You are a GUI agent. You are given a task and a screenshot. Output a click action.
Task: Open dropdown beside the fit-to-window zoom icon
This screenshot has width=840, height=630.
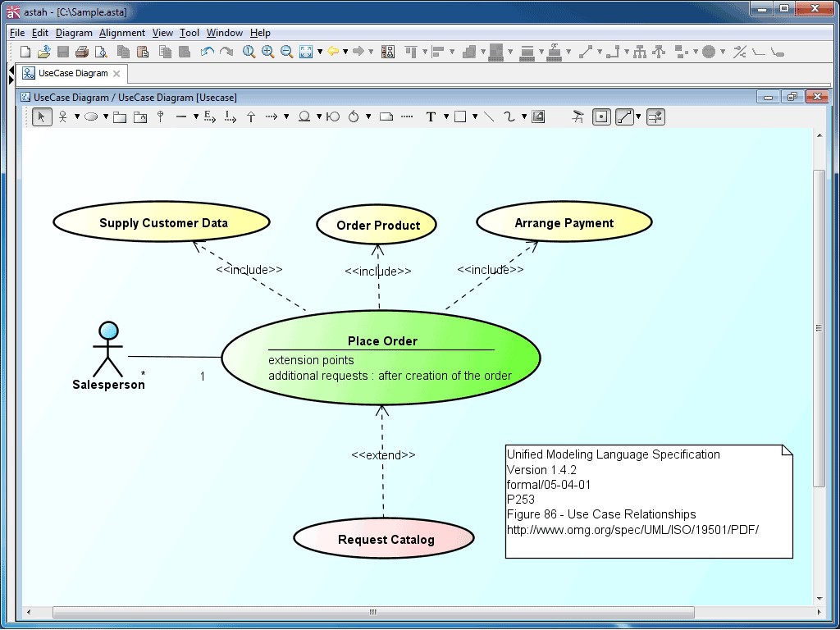click(320, 52)
